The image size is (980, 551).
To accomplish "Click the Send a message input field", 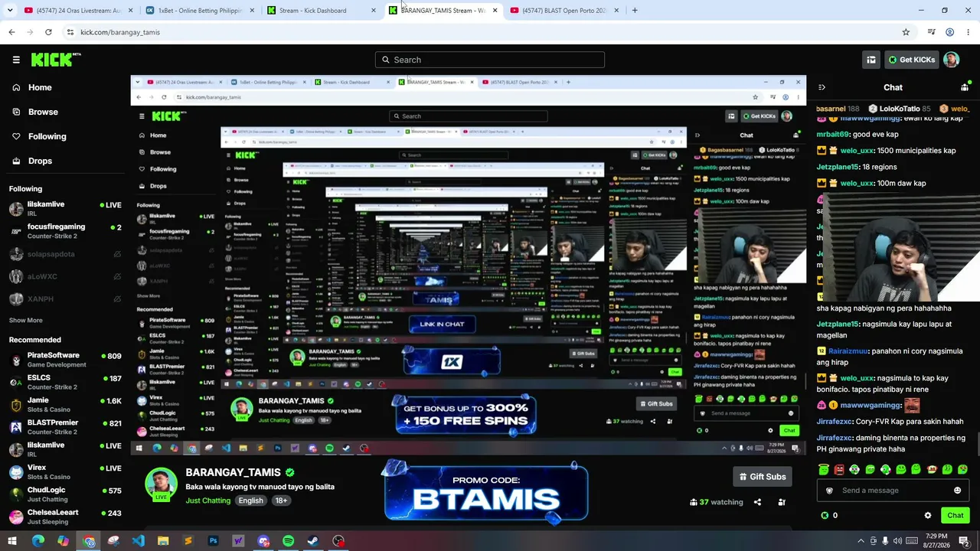I will point(892,491).
